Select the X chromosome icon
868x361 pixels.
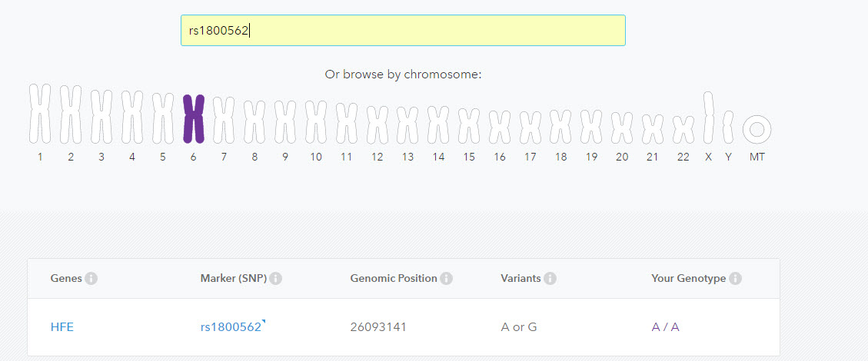(709, 117)
